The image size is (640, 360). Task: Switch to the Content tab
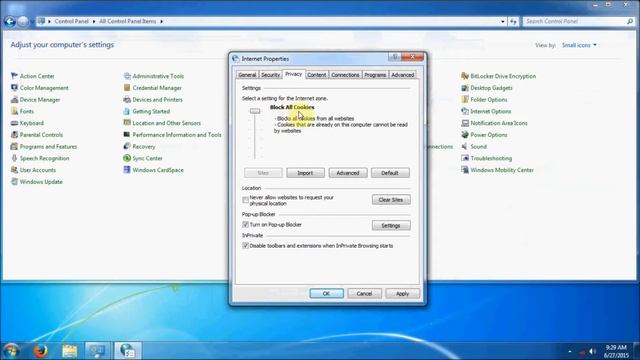[x=317, y=75]
